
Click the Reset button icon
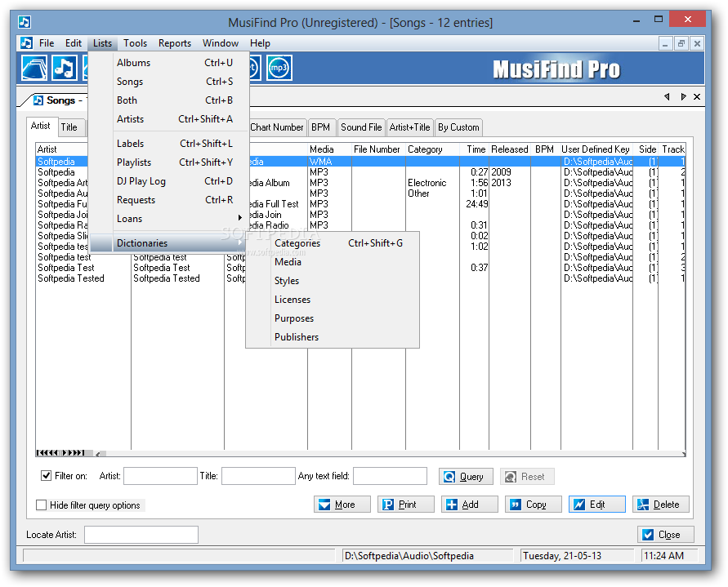pyautogui.click(x=511, y=477)
